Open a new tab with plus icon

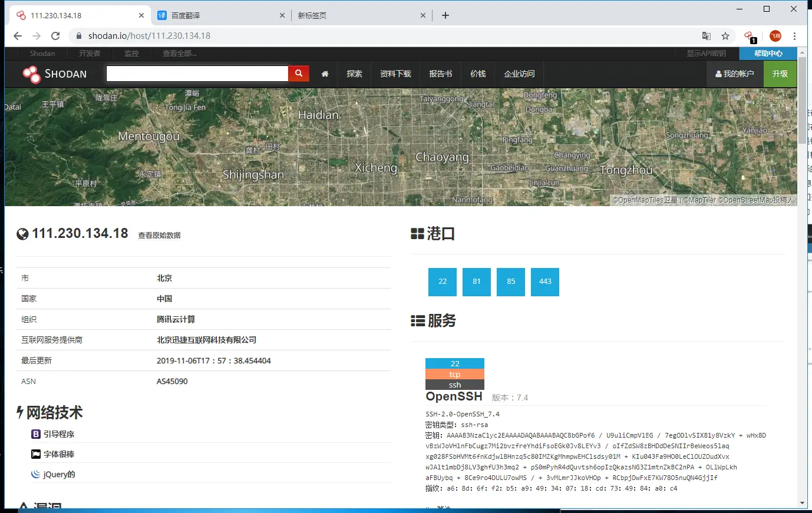coord(445,15)
